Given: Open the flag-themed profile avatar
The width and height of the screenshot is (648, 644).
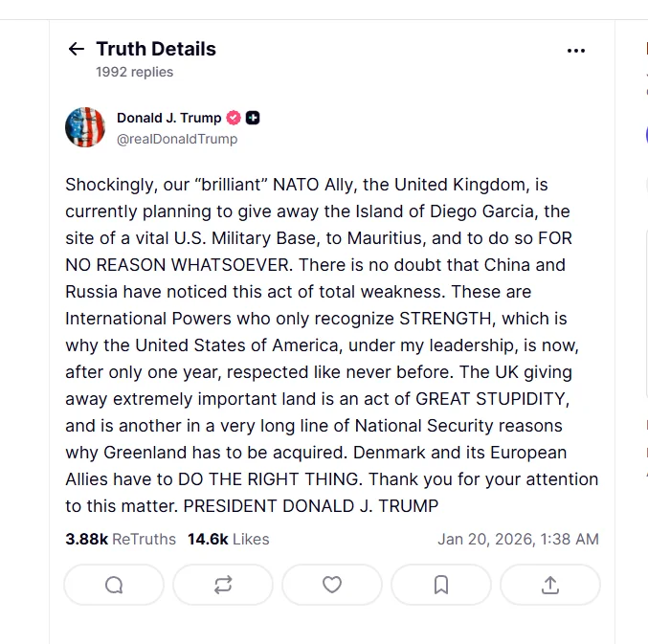Looking at the screenshot, I should click(x=85, y=127).
